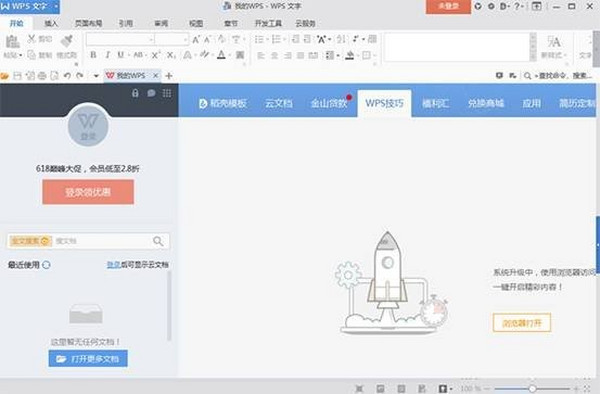Click the orange 登录领优惠 button
This screenshot has height=394, width=600.
[x=88, y=192]
